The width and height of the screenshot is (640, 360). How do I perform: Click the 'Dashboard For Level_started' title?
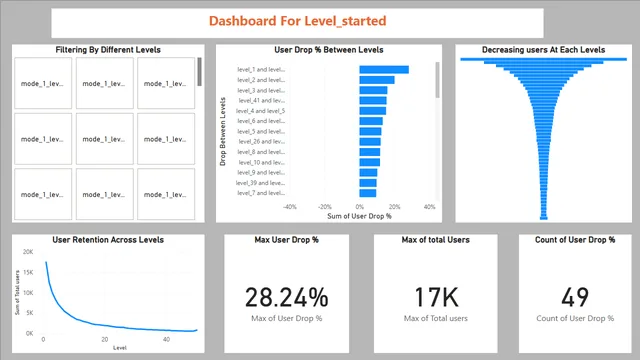point(297,21)
